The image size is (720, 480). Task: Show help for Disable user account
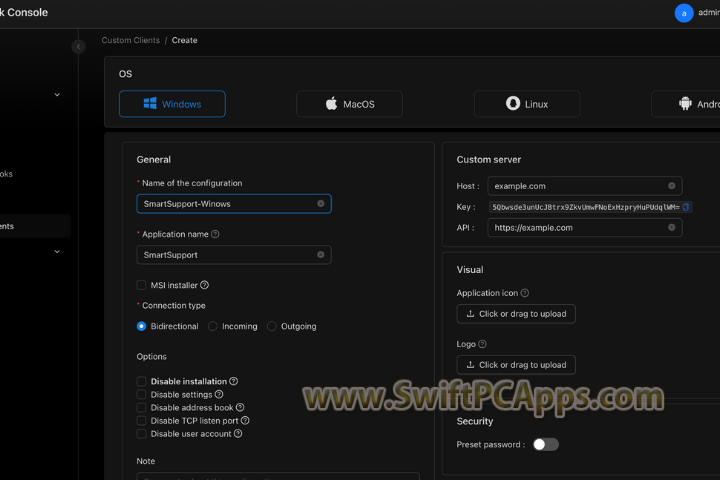[x=238, y=434]
